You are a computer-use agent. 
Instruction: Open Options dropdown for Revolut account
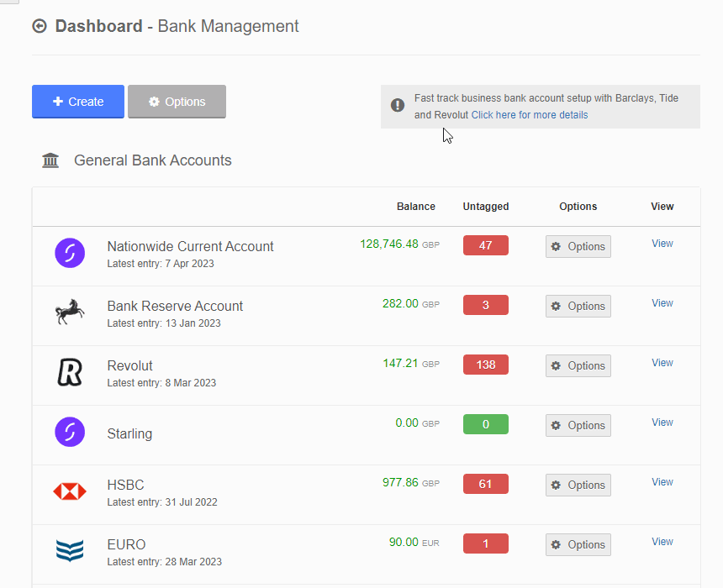[578, 366]
